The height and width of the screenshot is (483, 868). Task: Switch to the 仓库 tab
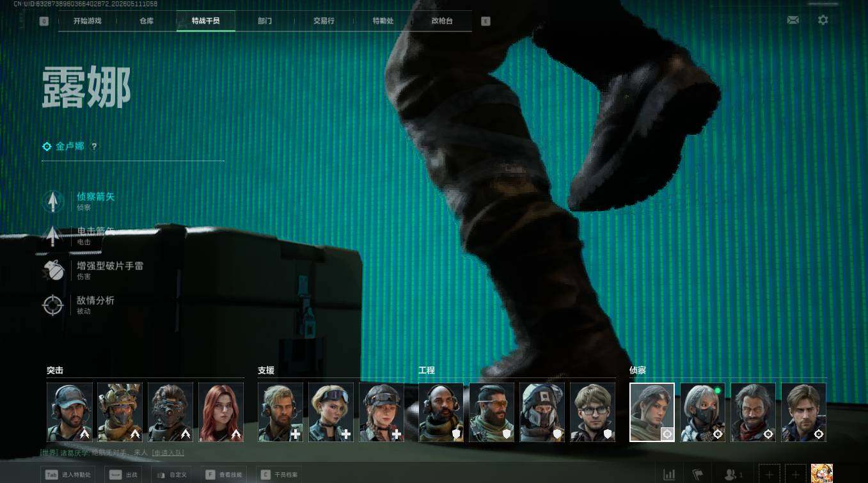point(146,21)
